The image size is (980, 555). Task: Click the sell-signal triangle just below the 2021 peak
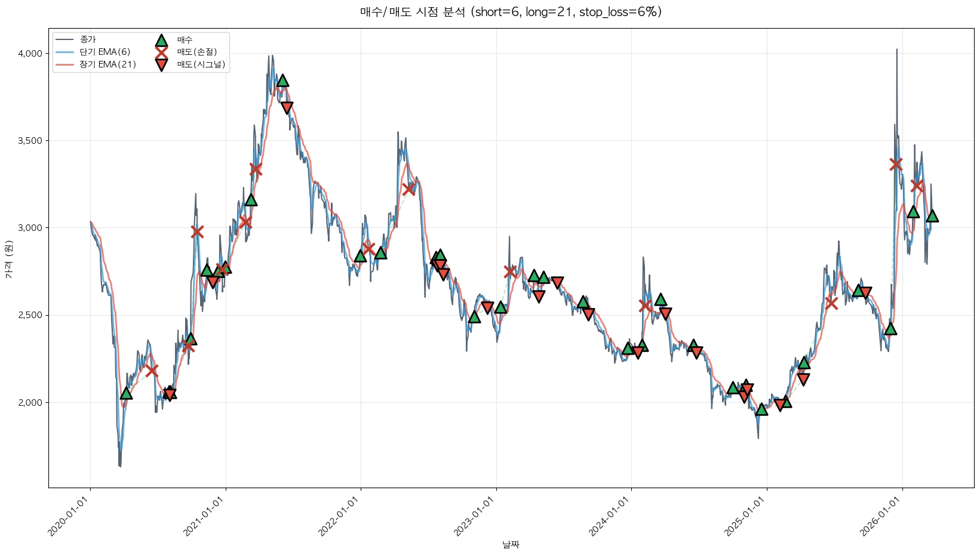[x=287, y=107]
